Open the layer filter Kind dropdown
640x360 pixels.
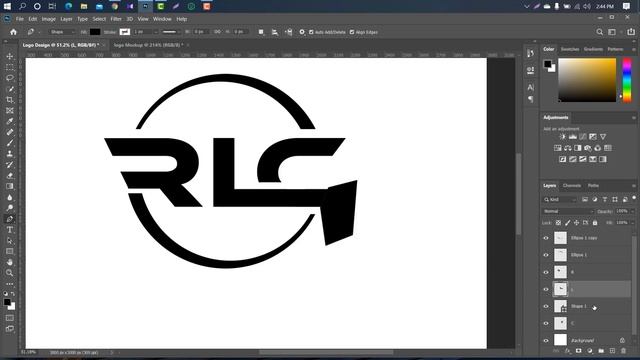tap(560, 200)
